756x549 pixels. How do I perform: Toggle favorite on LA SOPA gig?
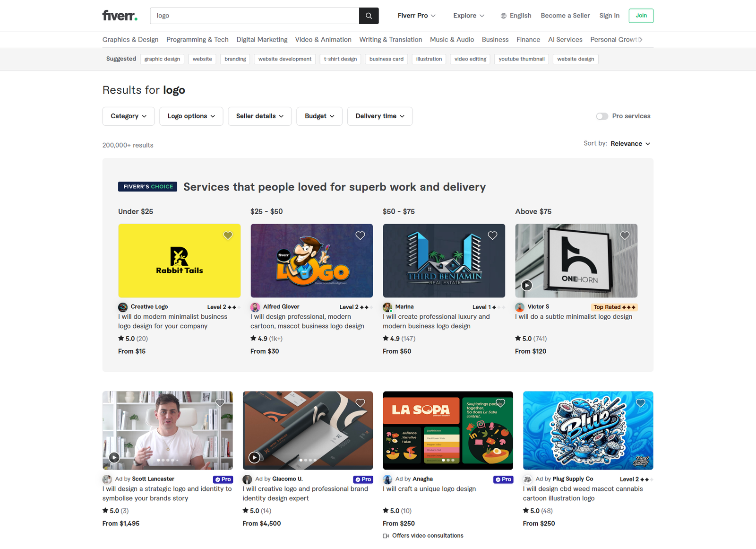(x=500, y=403)
